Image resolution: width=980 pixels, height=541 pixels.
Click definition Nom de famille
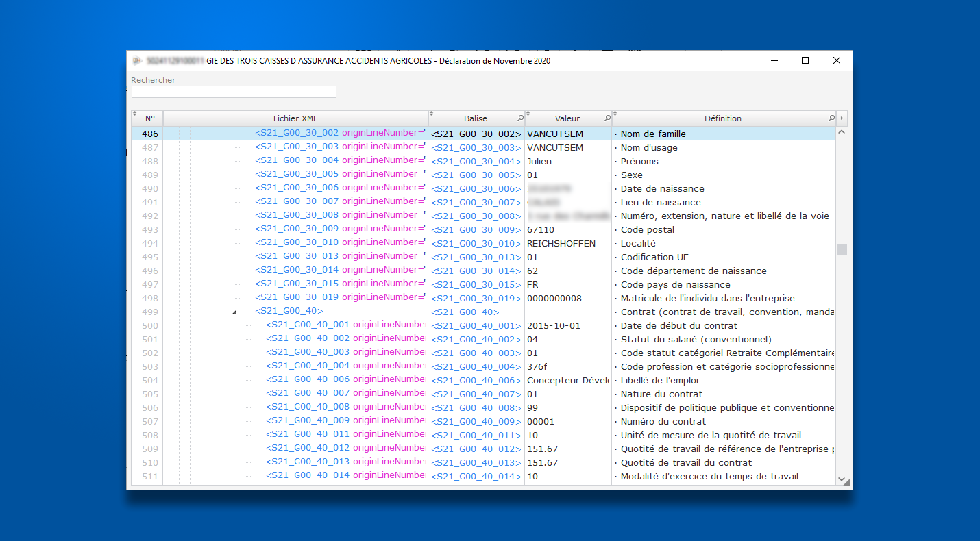click(x=653, y=134)
